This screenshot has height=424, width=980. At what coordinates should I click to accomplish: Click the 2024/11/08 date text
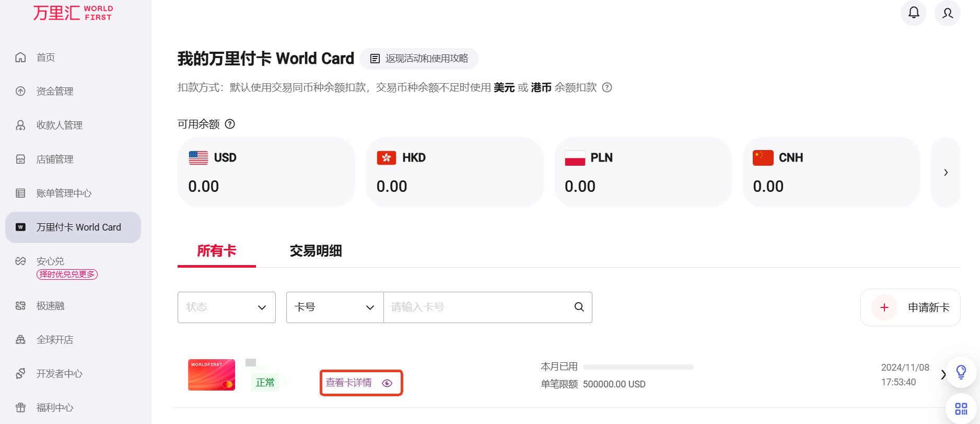(x=905, y=368)
